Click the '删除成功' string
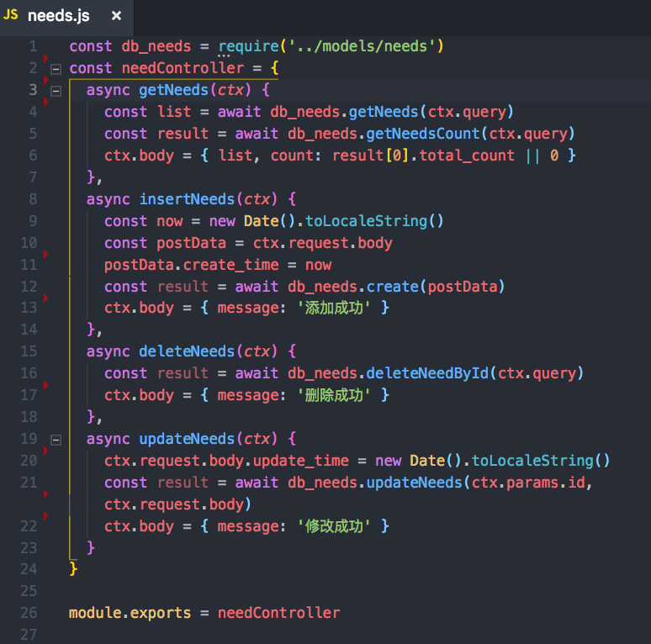 click(x=334, y=395)
